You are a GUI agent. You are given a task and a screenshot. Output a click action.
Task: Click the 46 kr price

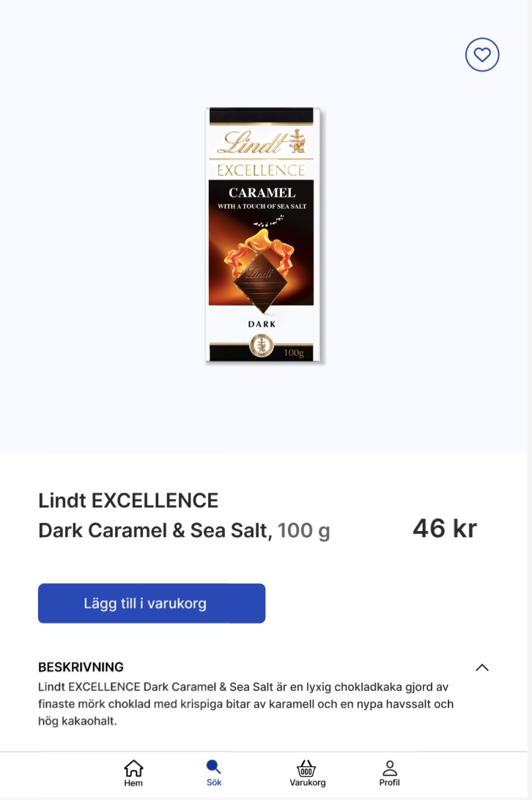[x=445, y=528]
